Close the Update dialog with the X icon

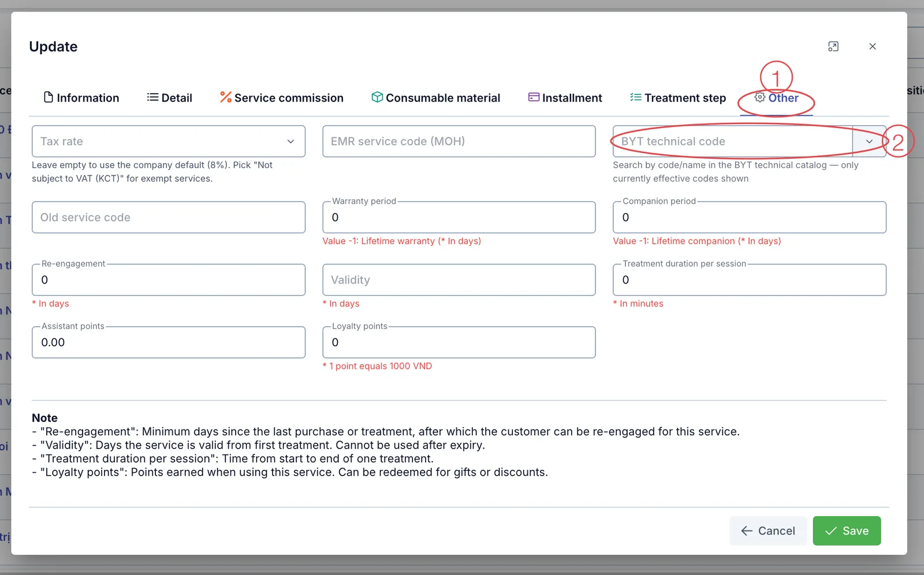873,46
